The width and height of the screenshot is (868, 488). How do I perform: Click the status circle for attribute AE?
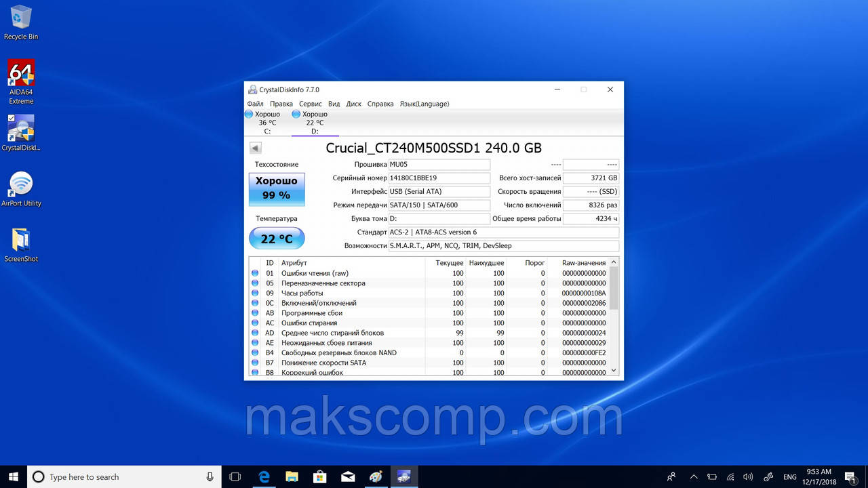pyautogui.click(x=255, y=343)
